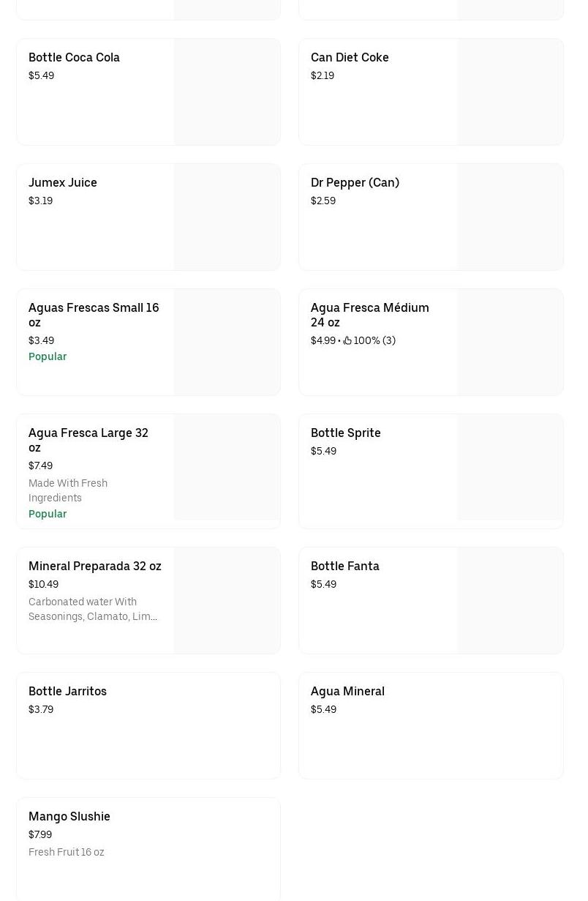Open Aguas Frescas Small 16 oz
The height and width of the screenshot is (901, 588).
click(x=94, y=315)
